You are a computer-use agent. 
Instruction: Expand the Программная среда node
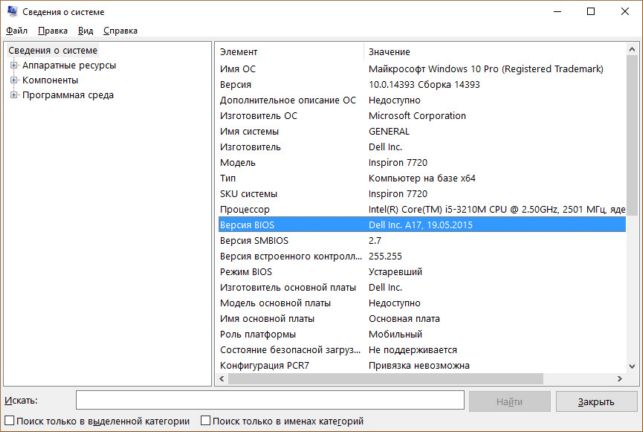tap(14, 95)
